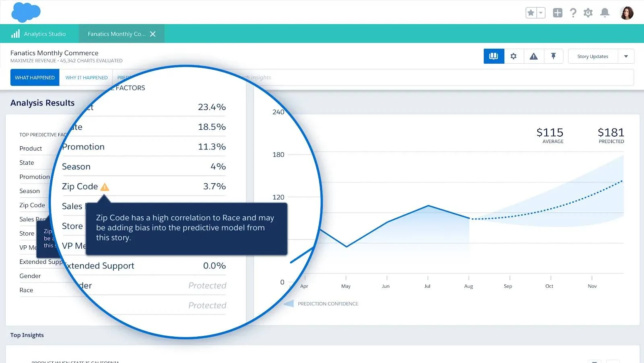Select the Promotion row in magnified list

(x=144, y=147)
